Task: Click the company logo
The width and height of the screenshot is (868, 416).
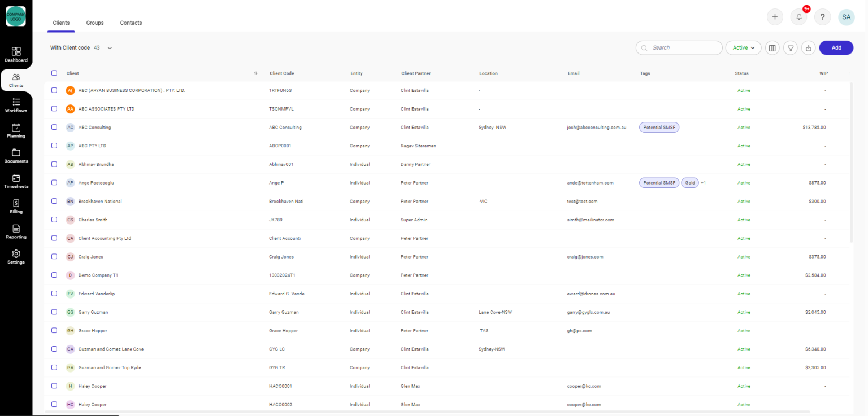Action: click(16, 16)
